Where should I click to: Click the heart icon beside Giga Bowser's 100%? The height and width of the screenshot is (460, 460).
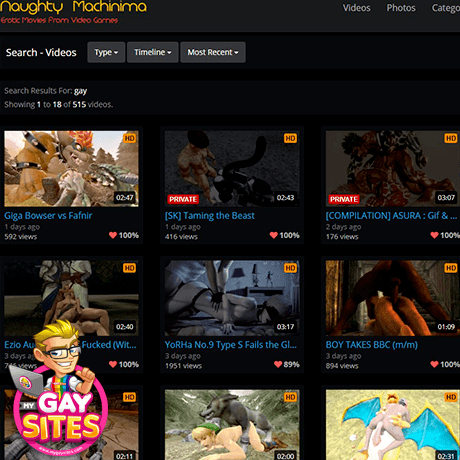[113, 235]
